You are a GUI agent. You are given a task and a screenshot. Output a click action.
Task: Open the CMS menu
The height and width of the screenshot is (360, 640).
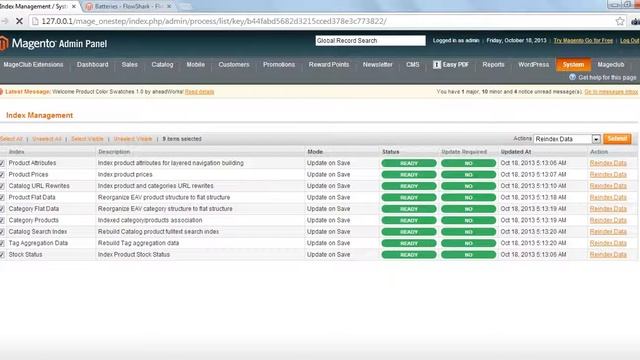click(x=413, y=64)
